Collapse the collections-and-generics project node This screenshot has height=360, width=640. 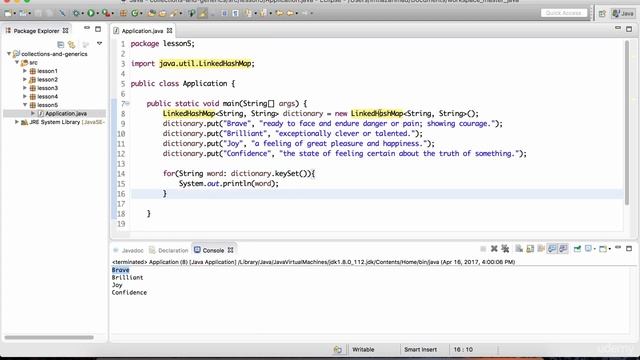coord(9,53)
